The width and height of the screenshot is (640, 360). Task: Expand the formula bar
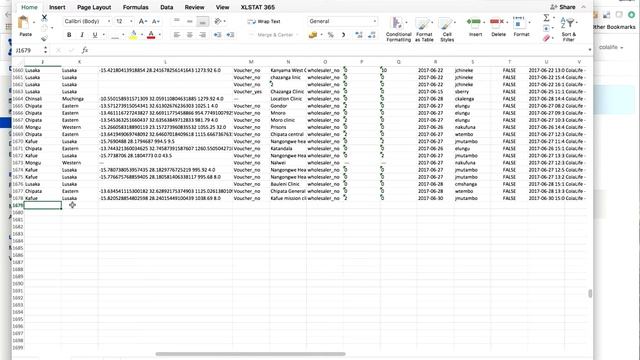589,50
